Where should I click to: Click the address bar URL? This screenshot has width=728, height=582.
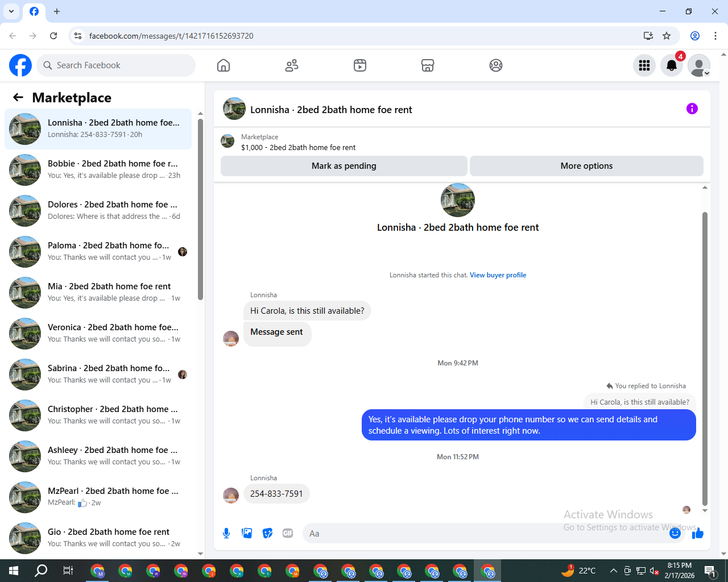coord(171,36)
